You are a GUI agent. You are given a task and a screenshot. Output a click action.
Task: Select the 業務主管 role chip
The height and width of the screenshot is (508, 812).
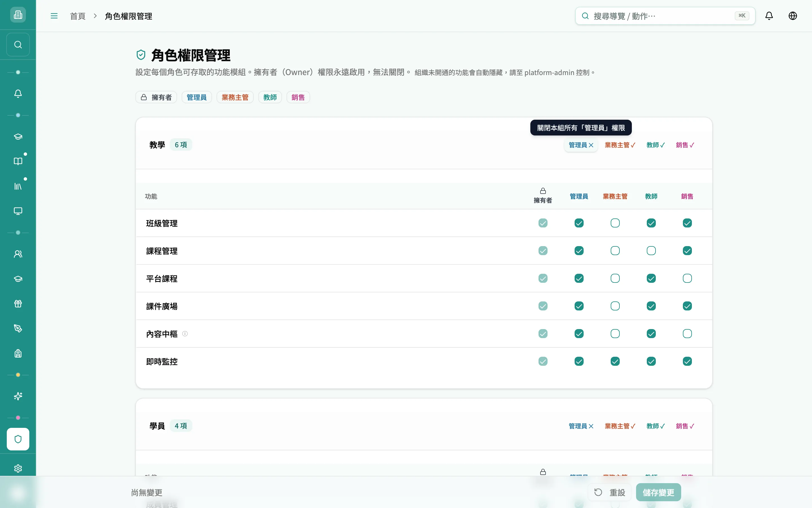(x=235, y=97)
